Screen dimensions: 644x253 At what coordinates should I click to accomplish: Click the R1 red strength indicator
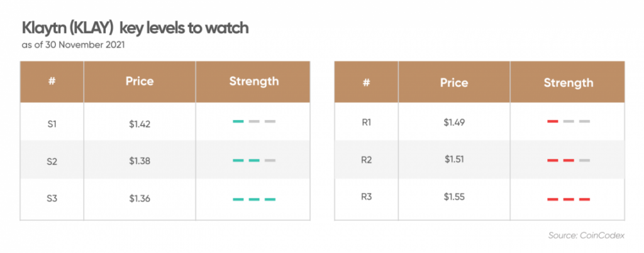coord(568,121)
